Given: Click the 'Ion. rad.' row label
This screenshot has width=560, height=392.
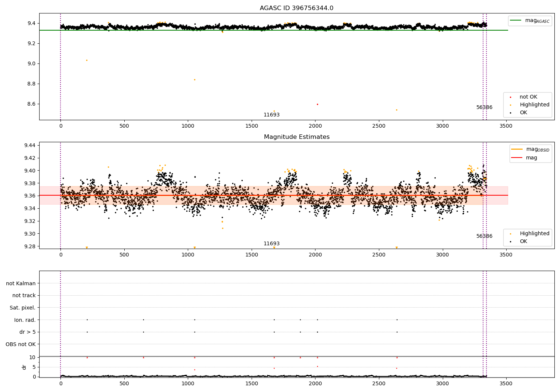Looking at the screenshot, I should [25, 320].
